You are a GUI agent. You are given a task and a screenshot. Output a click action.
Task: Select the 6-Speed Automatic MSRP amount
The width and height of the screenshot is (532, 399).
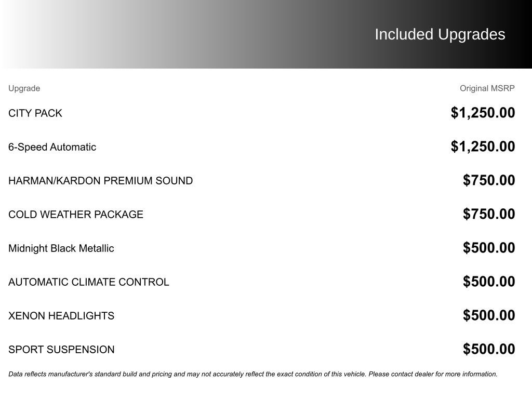click(483, 147)
